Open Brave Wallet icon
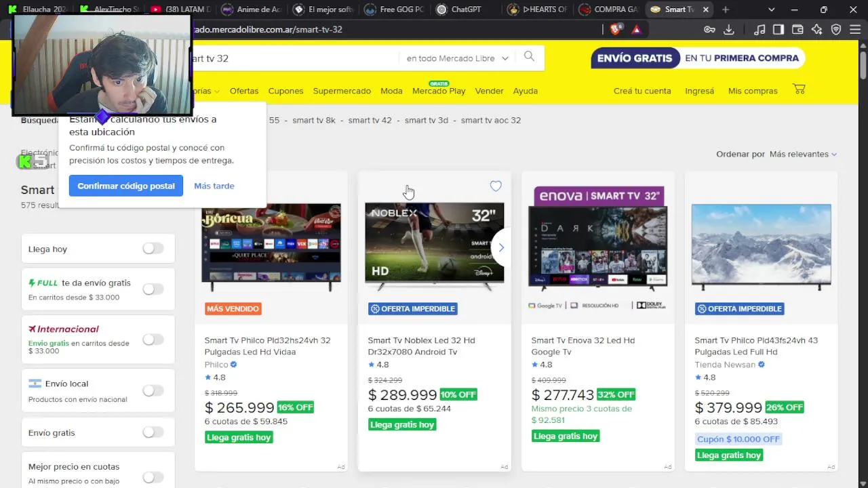The height and width of the screenshot is (488, 868). click(797, 29)
